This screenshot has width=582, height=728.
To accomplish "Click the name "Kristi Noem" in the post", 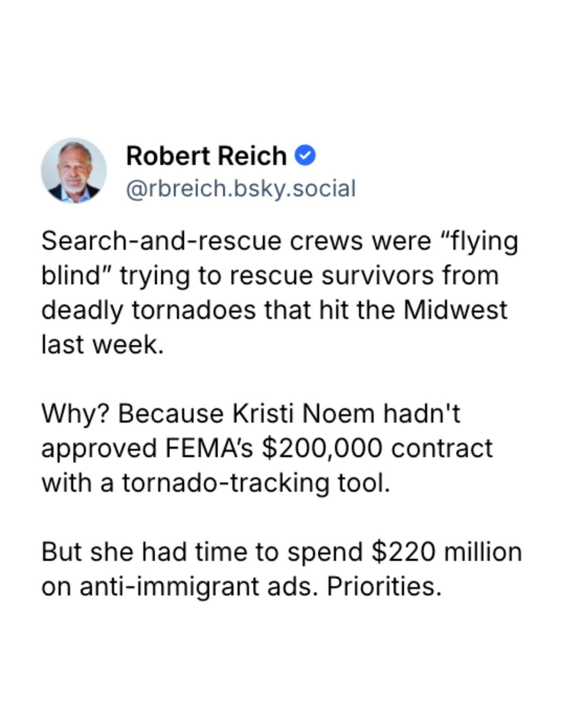I will (x=303, y=414).
